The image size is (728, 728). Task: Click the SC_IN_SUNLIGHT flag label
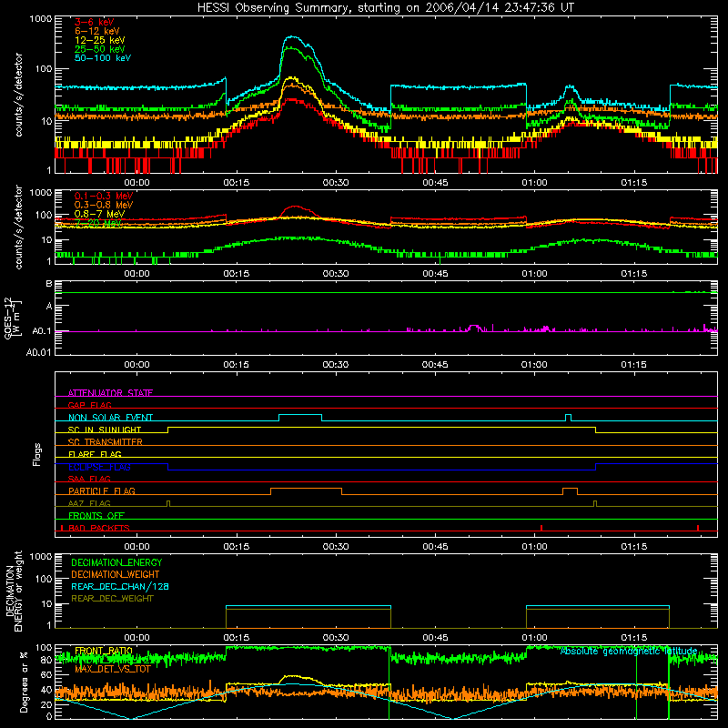point(105,430)
